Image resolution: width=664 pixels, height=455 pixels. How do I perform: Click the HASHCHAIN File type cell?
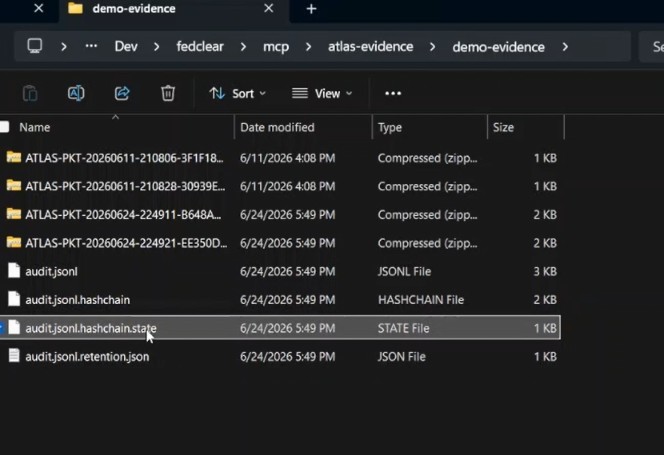(421, 300)
